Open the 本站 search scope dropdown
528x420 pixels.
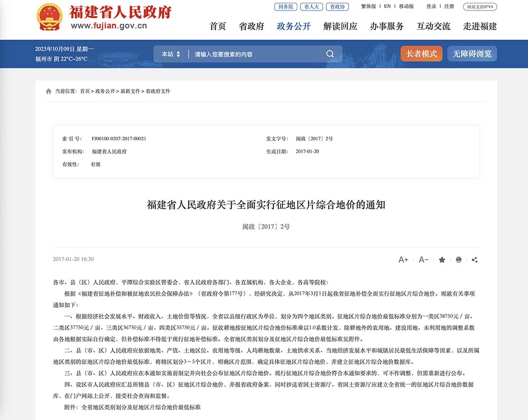(171, 54)
